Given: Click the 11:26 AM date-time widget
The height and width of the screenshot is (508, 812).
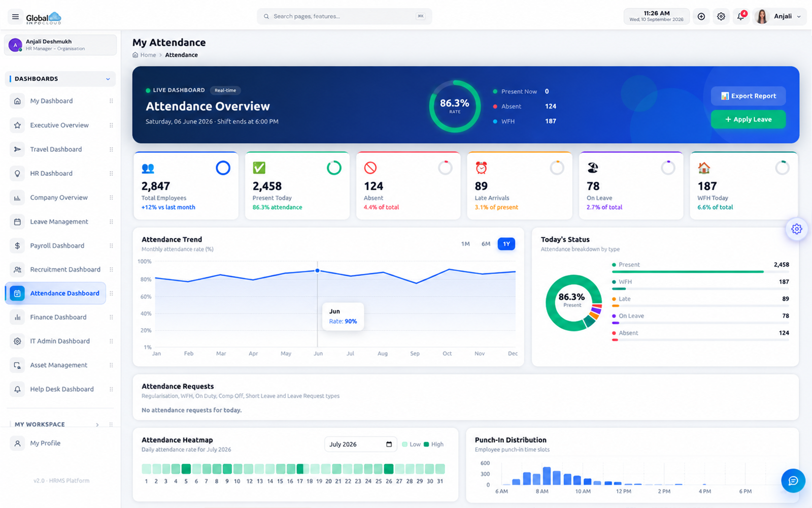Looking at the screenshot, I should pyautogui.click(x=656, y=16).
